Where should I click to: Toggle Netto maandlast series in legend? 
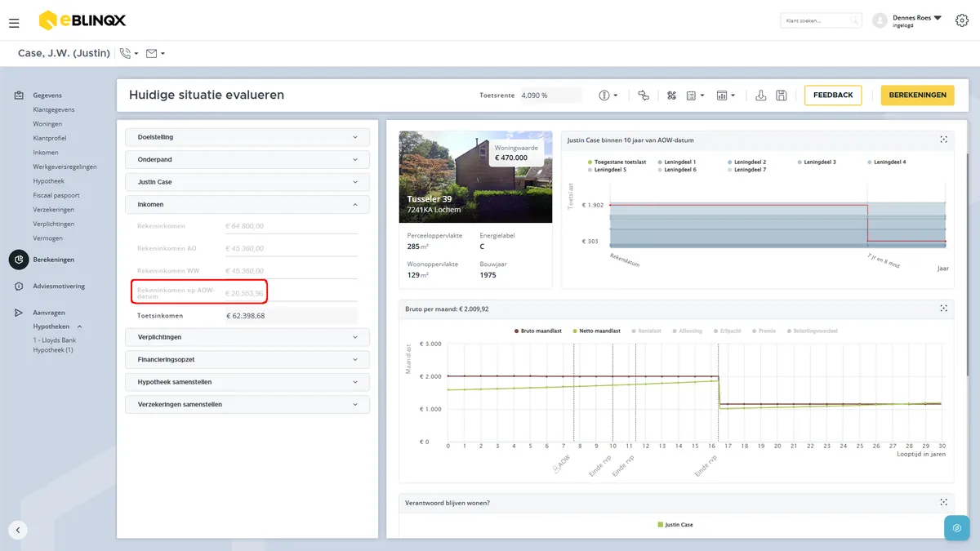tap(596, 331)
